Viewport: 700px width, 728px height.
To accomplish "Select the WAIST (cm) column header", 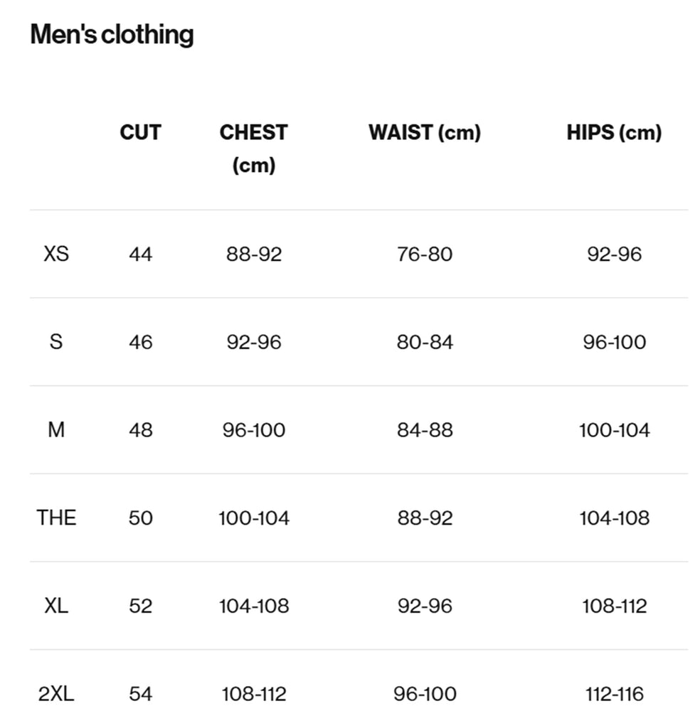I will (424, 132).
